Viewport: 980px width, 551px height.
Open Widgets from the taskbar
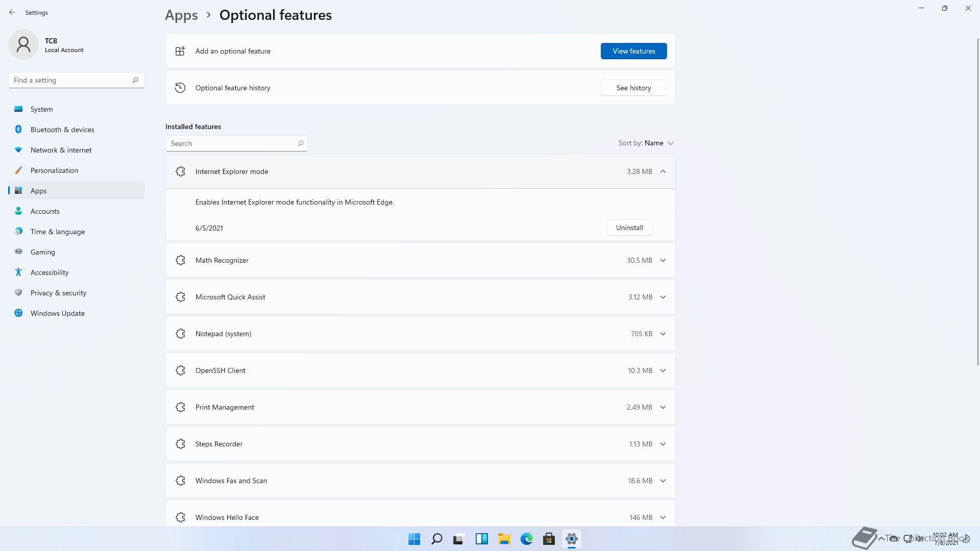481,539
